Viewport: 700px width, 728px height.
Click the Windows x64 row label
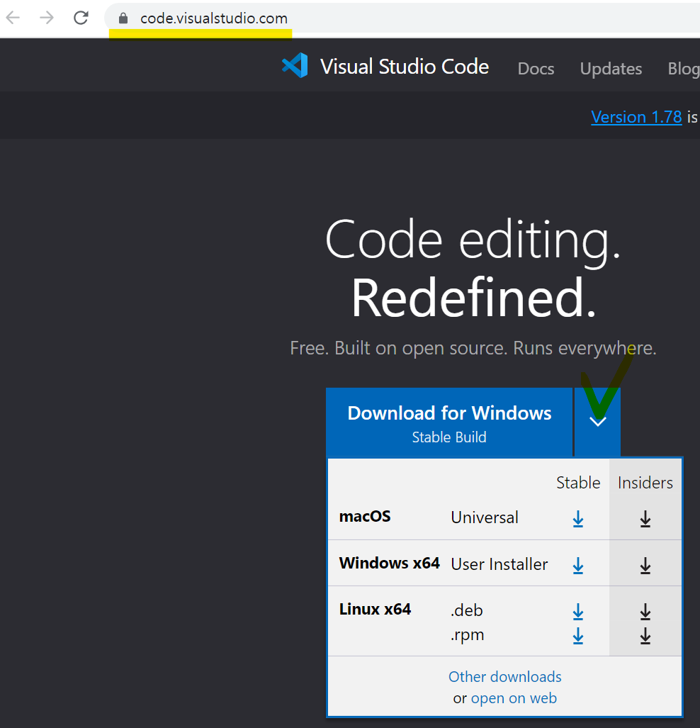389,563
